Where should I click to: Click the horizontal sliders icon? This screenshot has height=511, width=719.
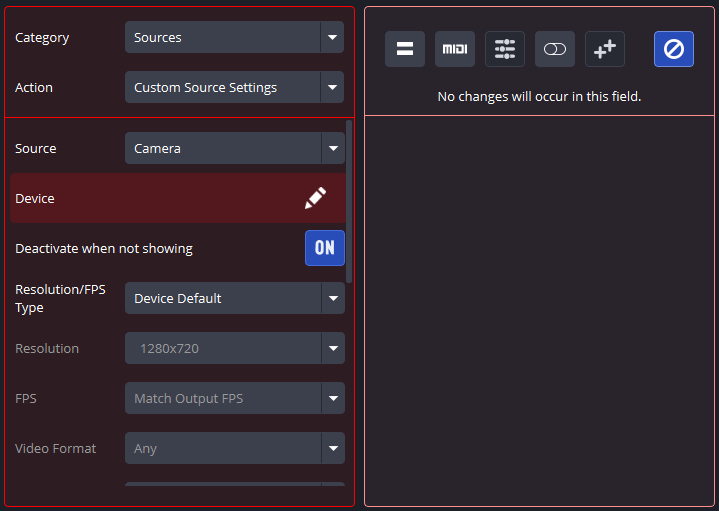[505, 49]
